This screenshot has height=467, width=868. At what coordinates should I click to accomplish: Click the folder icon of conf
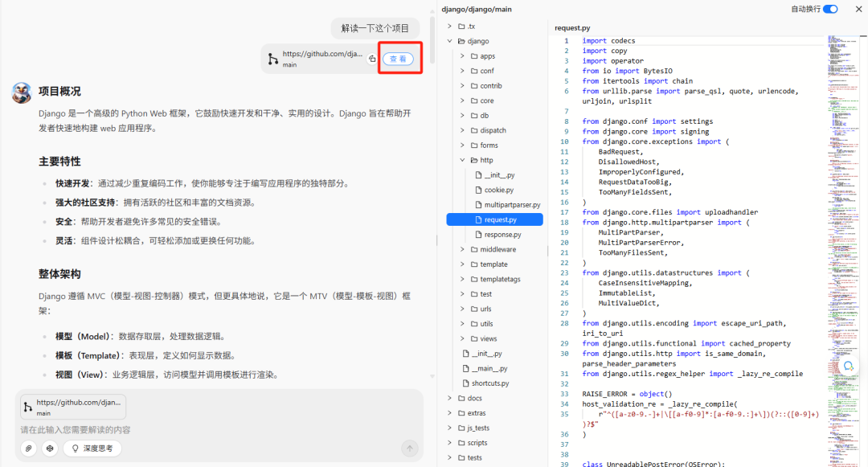pos(474,71)
